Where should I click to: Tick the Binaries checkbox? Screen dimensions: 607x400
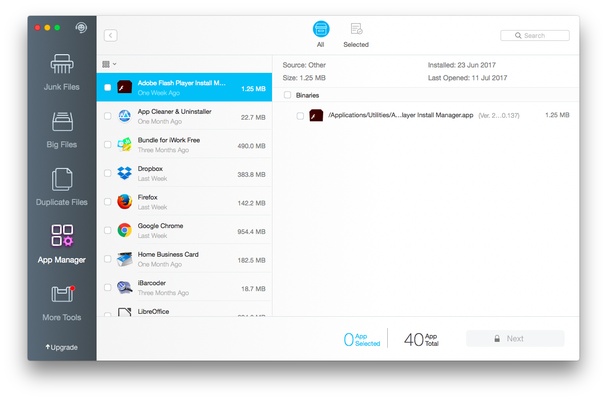click(x=288, y=95)
